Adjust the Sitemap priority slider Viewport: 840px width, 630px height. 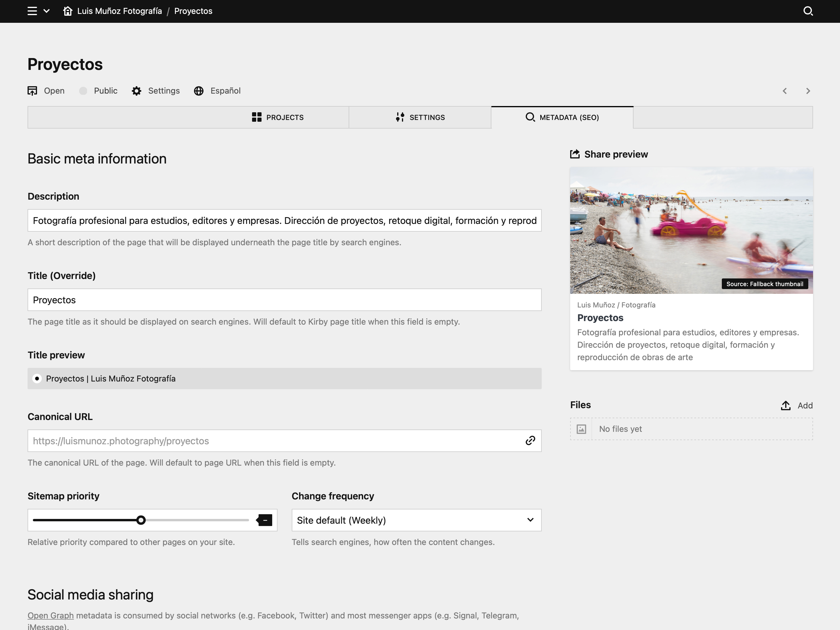(x=141, y=520)
